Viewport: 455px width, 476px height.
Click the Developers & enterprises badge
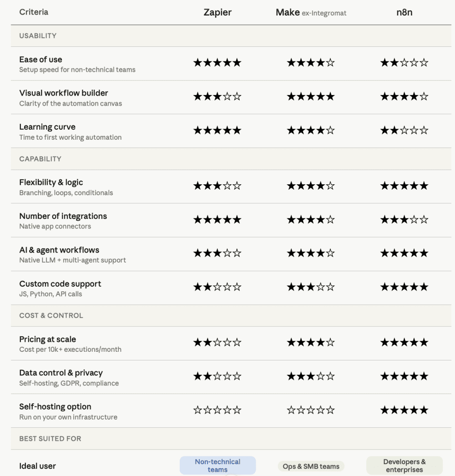pos(404,466)
